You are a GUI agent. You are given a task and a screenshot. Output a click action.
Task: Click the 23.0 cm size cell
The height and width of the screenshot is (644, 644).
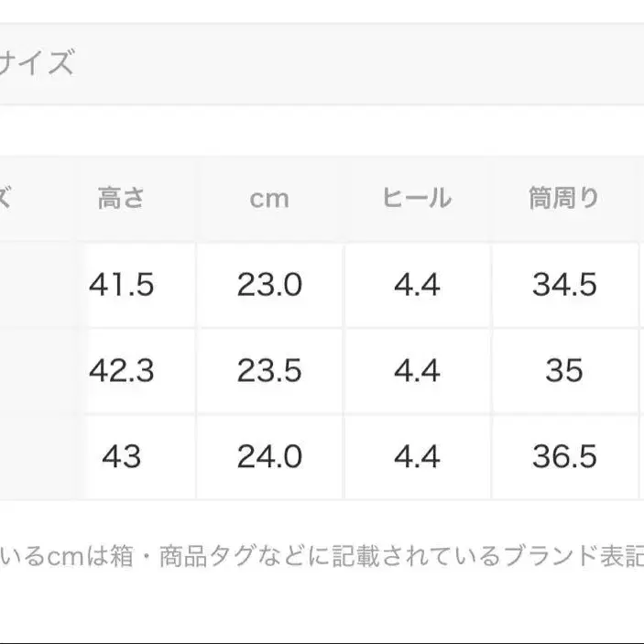click(x=269, y=285)
